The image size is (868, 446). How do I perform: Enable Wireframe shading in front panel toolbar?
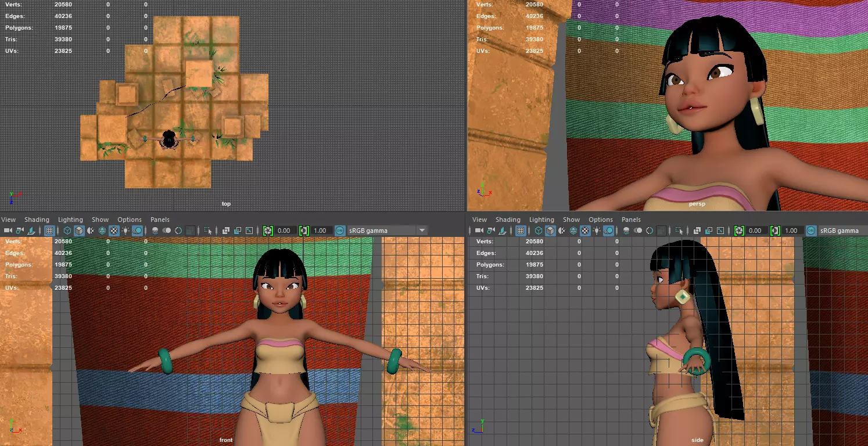click(67, 231)
